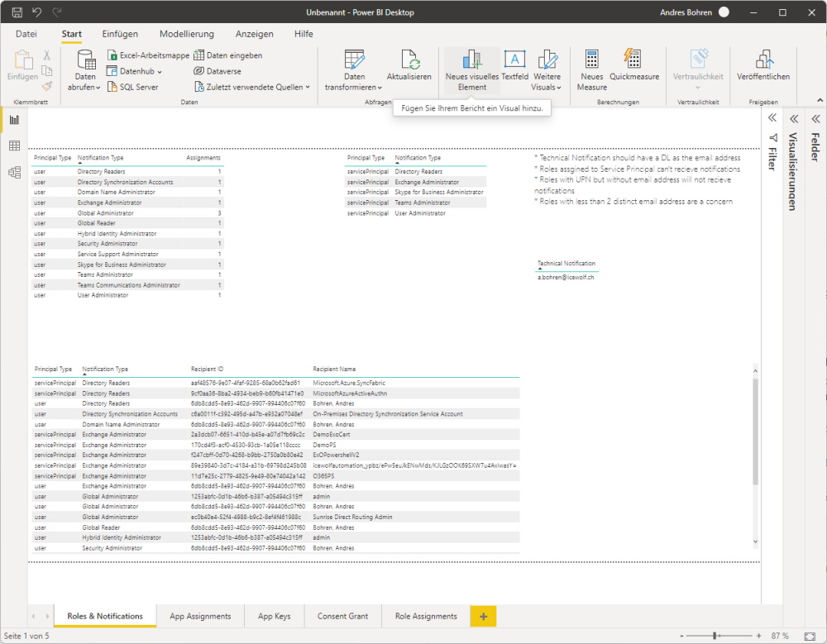Click the Copy icon in Klemmbrett
Viewport: 827px width, 644px height.
[x=47, y=70]
